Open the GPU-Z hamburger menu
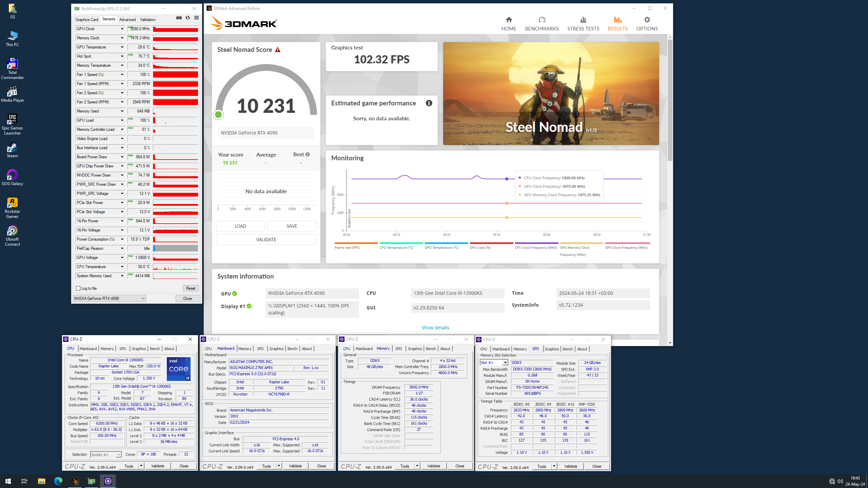Screen dimensions: 868x488 coord(196,18)
